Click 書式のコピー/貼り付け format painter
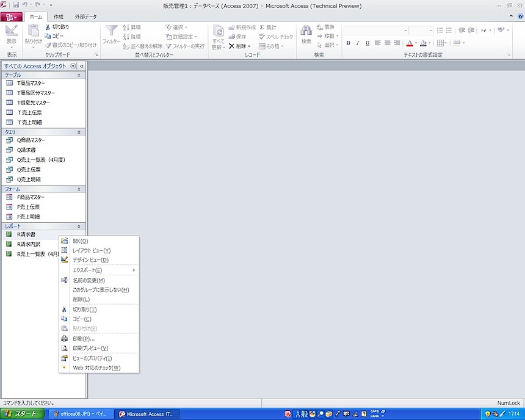 point(71,45)
